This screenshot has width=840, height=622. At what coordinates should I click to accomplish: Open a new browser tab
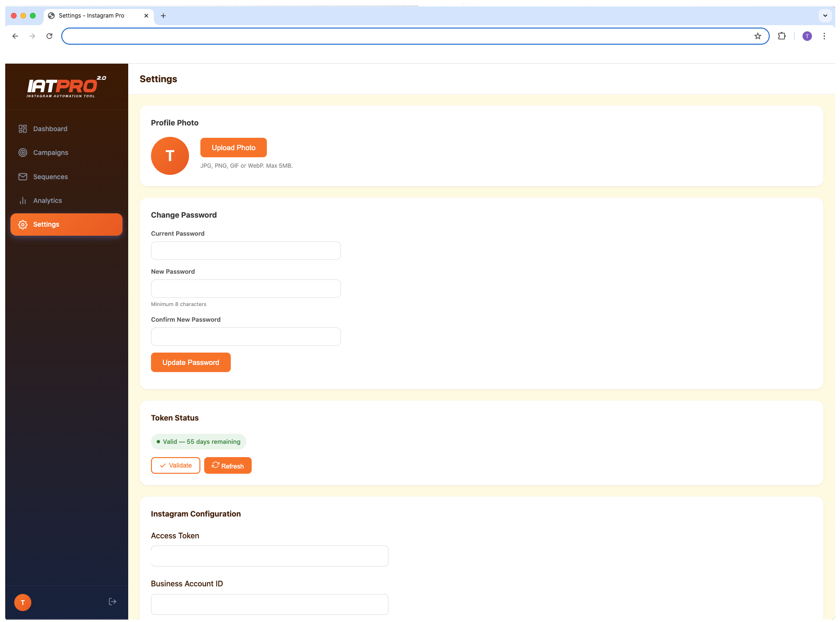[x=163, y=16]
